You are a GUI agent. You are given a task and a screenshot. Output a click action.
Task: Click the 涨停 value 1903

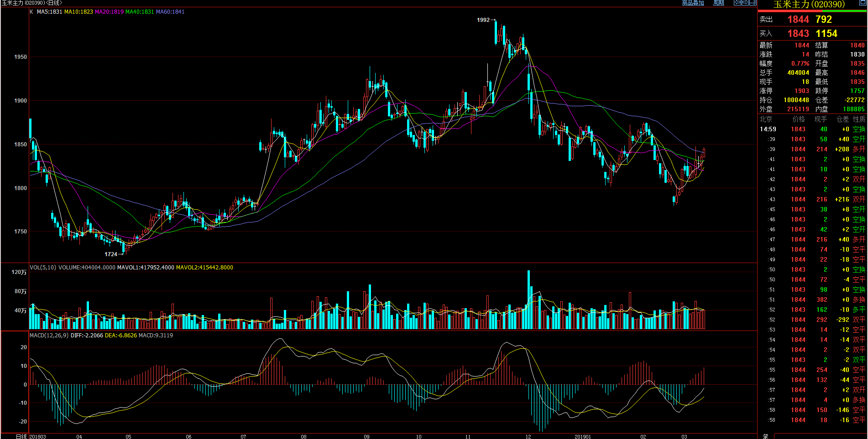802,91
